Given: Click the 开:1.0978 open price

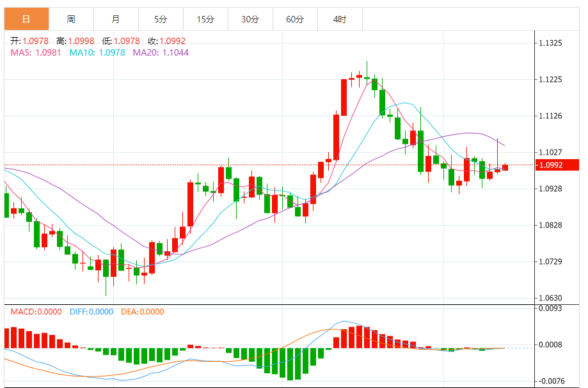Looking at the screenshot, I should pos(29,41).
